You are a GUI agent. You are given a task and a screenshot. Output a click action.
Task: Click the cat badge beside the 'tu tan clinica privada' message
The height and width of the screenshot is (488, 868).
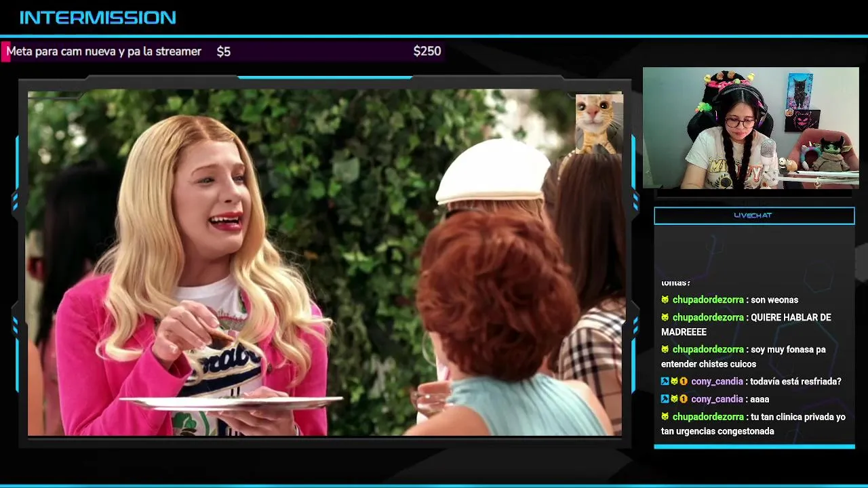[x=665, y=417]
